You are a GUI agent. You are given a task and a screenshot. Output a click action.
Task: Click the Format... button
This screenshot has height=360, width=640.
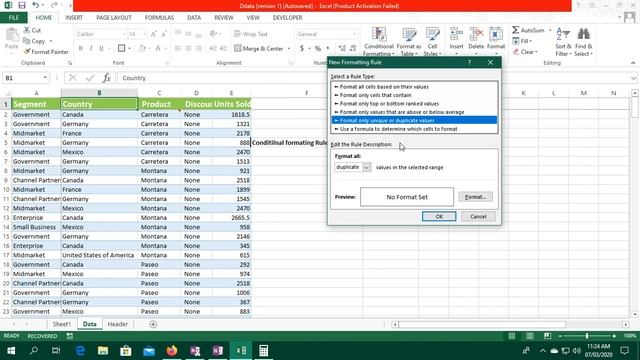click(x=475, y=197)
